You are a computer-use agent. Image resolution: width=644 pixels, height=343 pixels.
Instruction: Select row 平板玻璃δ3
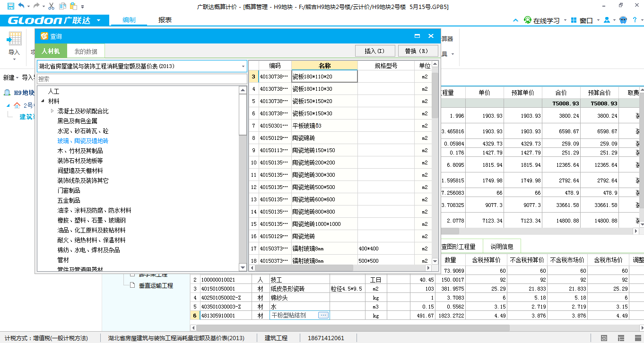point(340,126)
